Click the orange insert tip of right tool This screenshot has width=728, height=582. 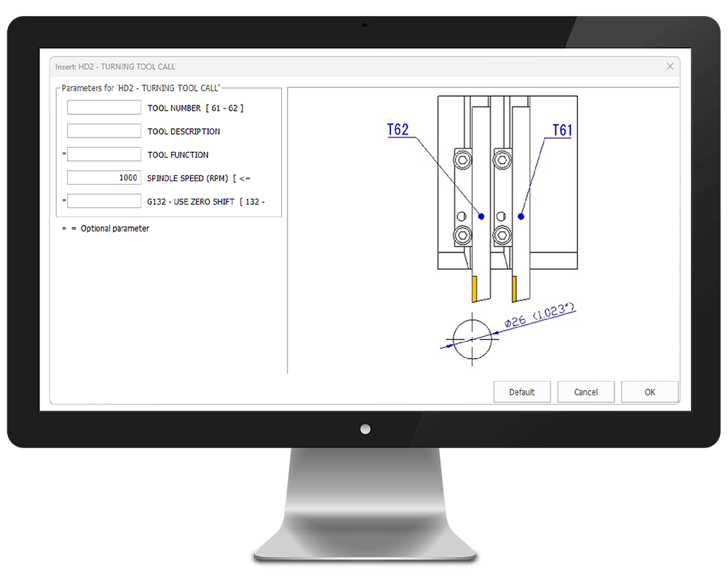pyautogui.click(x=515, y=290)
